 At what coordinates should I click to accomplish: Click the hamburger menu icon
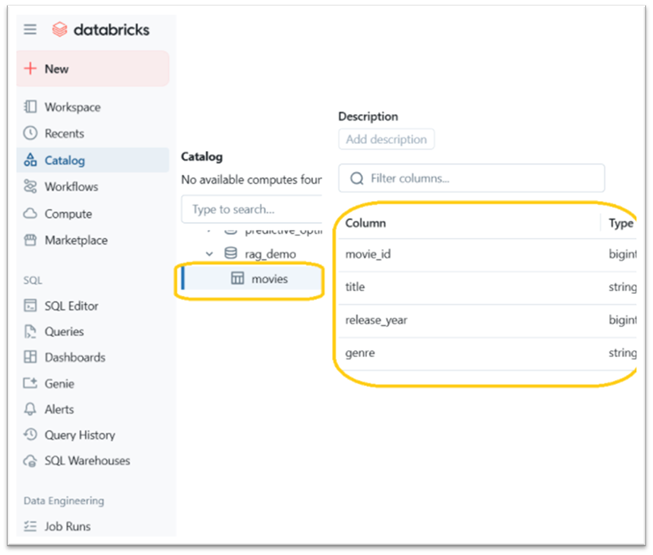coord(30,29)
